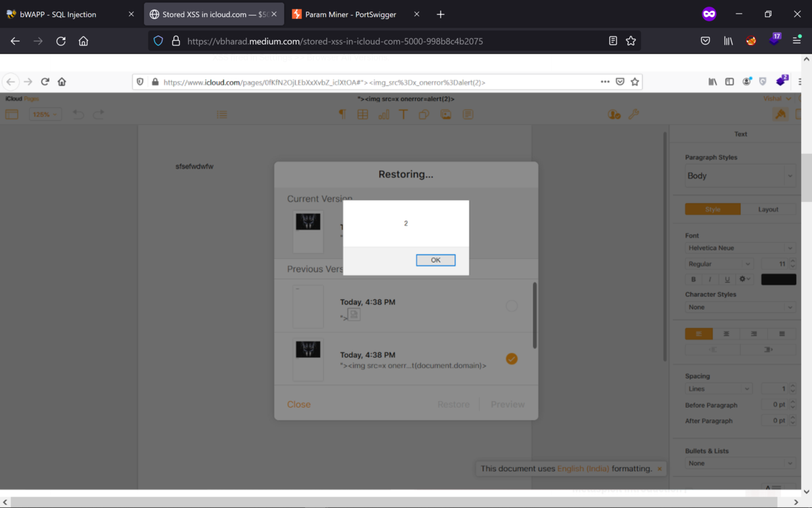Click OK in the alert dialog

tap(436, 260)
